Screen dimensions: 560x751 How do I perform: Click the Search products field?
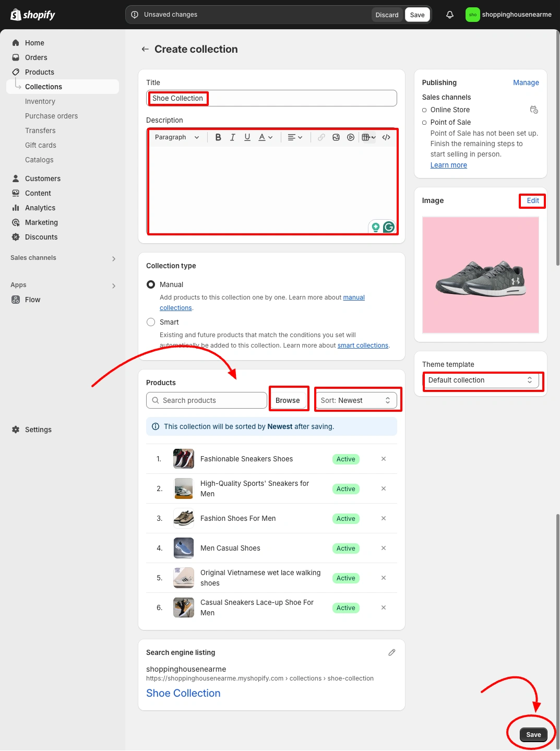(207, 400)
